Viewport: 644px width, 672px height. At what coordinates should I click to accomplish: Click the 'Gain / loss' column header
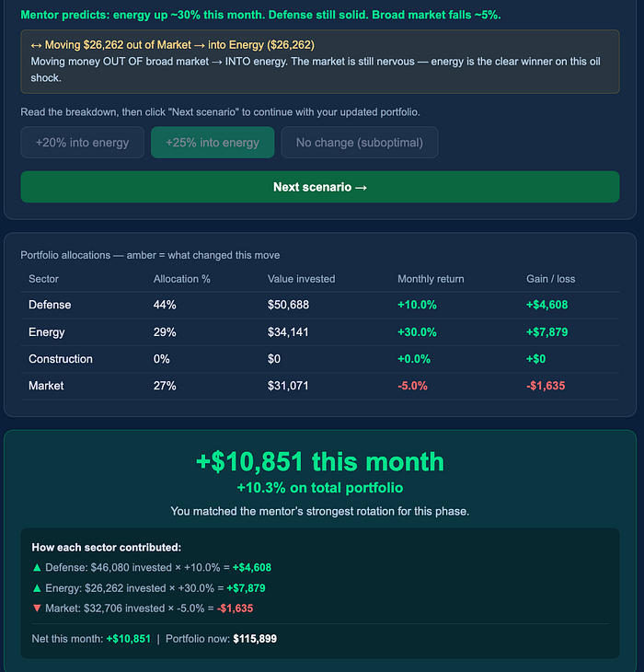(550, 279)
